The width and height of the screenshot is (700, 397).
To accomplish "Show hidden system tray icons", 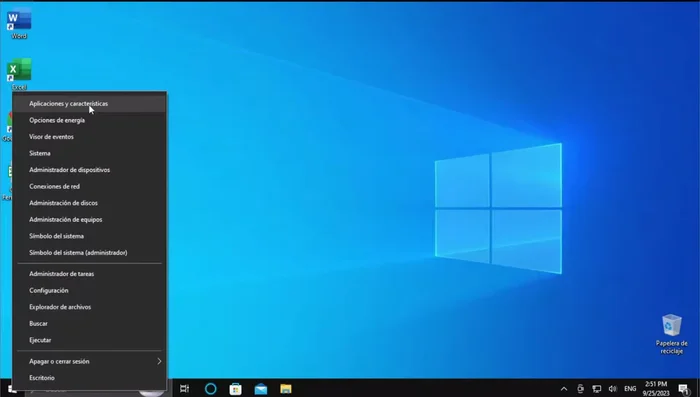I will coord(564,389).
